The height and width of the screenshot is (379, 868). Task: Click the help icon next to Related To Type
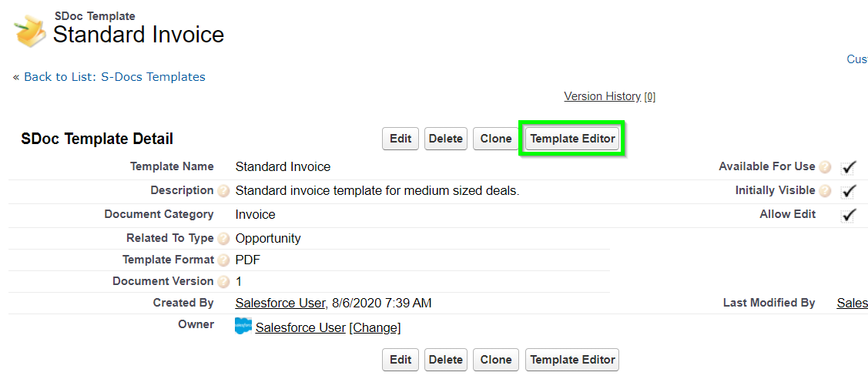(223, 239)
